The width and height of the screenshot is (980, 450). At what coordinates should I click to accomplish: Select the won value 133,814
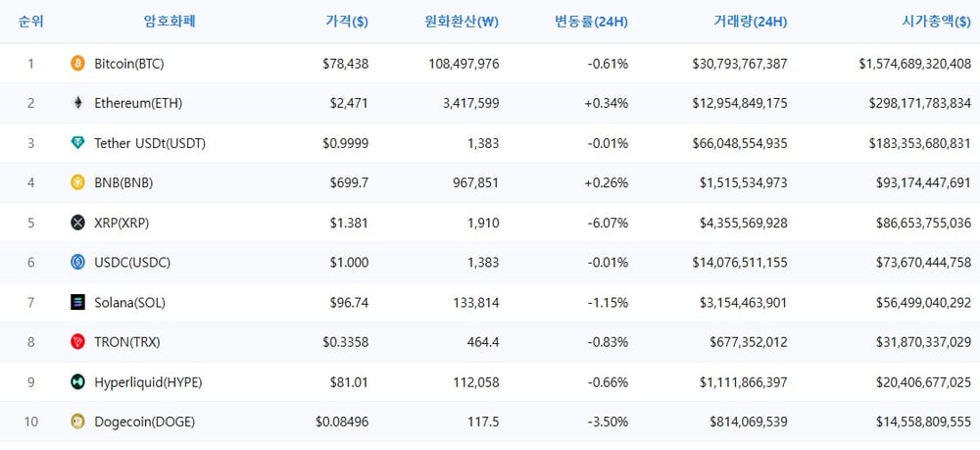476,303
